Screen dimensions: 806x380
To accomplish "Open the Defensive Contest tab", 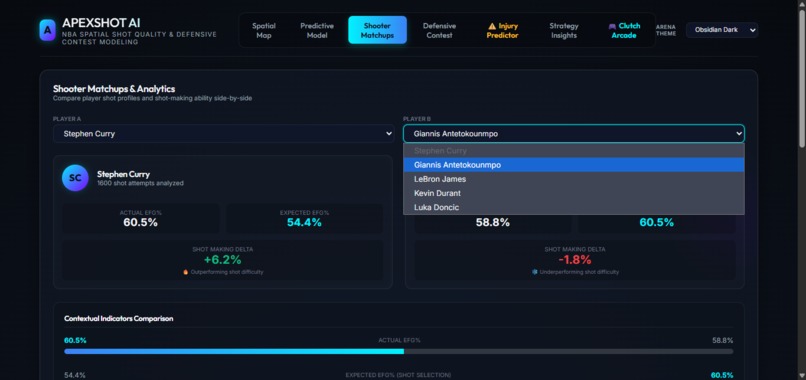I will tap(439, 30).
